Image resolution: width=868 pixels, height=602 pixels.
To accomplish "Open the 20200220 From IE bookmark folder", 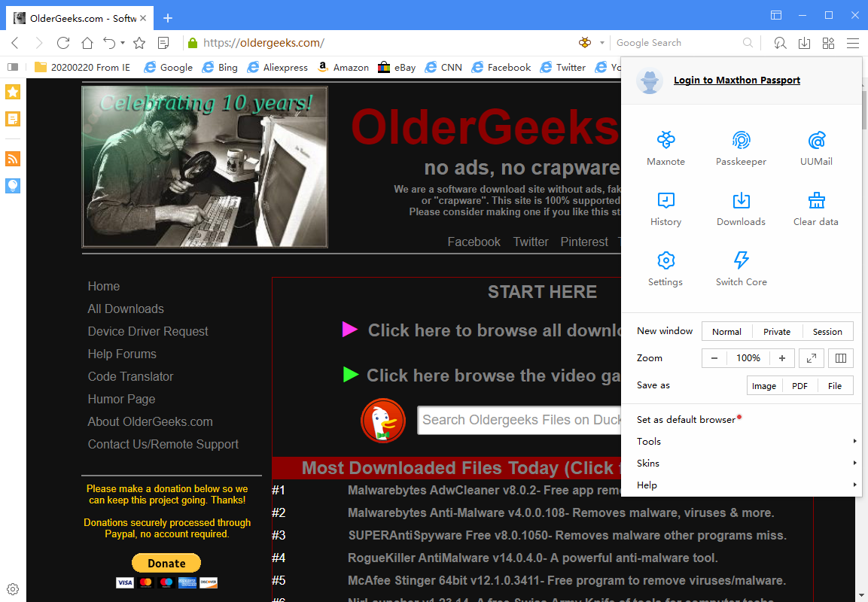I will 82,67.
